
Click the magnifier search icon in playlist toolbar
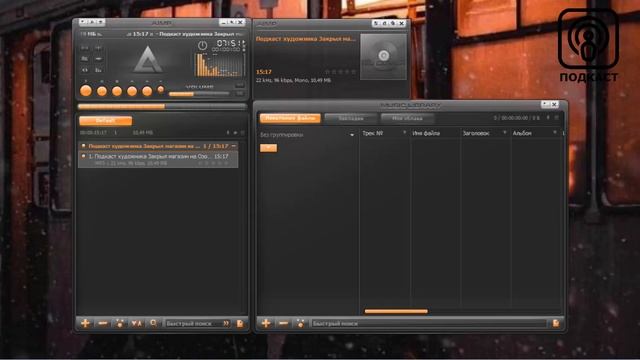pyautogui.click(x=153, y=323)
